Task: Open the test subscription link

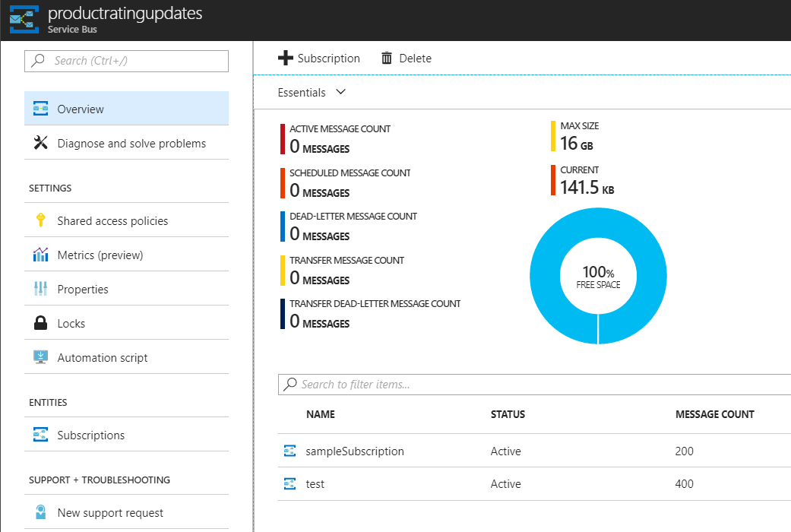Action: [x=315, y=483]
